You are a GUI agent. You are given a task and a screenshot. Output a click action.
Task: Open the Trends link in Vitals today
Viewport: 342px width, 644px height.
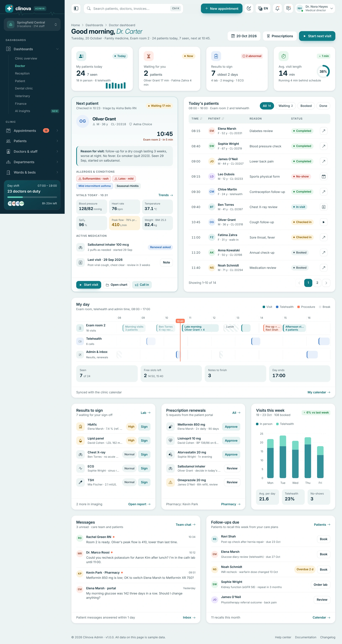[x=165, y=195]
